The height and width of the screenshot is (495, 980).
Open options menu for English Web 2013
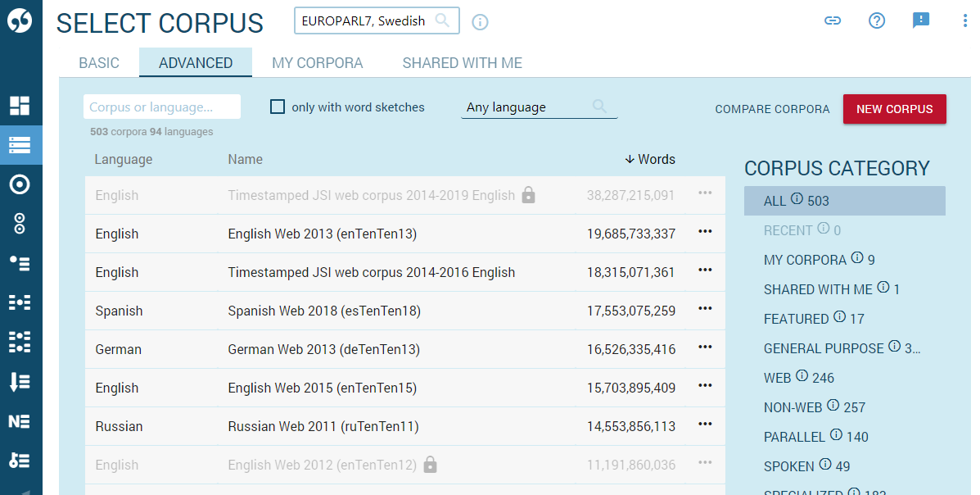point(704,232)
